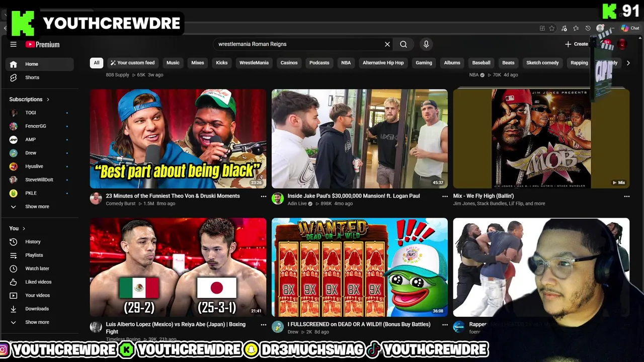
Task: Open Theo Von & Druski video thumbnail
Action: coord(178,139)
